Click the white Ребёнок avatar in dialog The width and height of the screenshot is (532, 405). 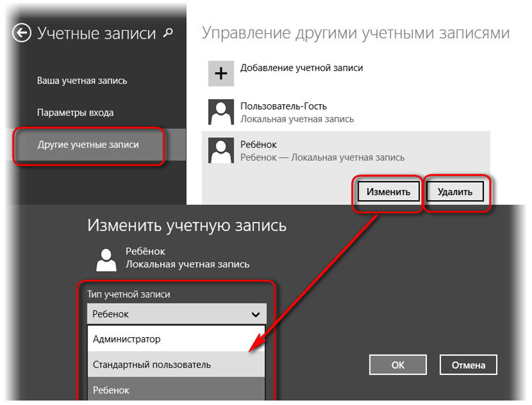pyautogui.click(x=106, y=260)
